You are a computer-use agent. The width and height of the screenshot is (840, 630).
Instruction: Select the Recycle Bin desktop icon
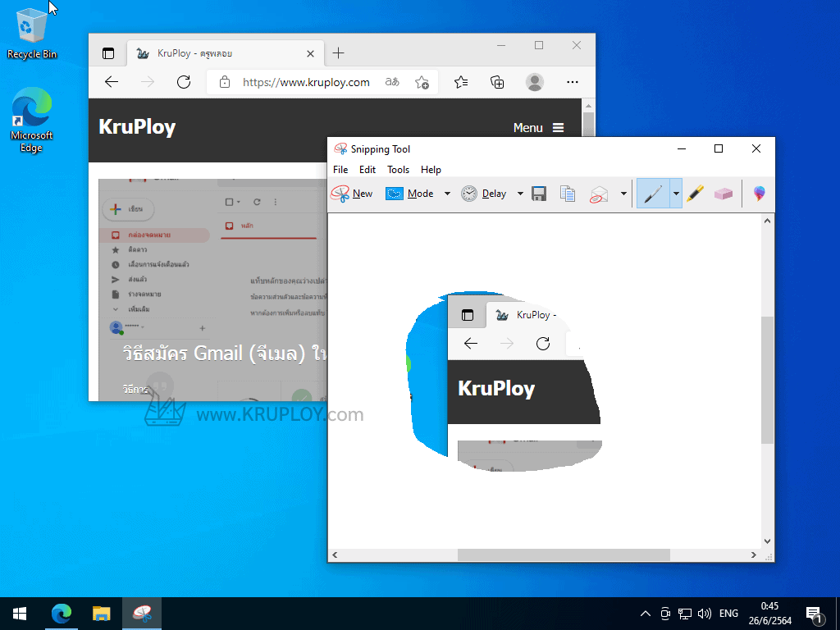(32, 33)
